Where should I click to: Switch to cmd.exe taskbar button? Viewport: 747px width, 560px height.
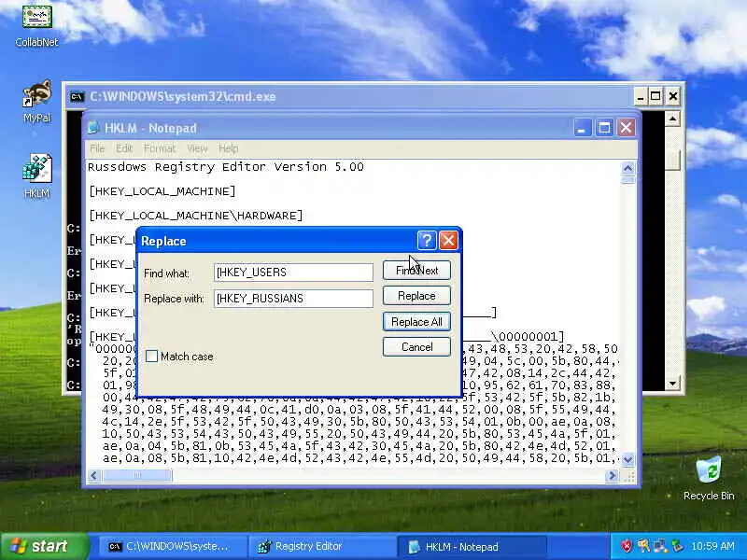(x=173, y=546)
